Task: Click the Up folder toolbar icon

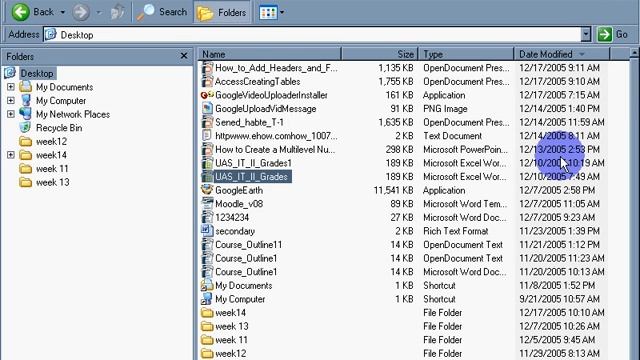Action: (x=118, y=12)
